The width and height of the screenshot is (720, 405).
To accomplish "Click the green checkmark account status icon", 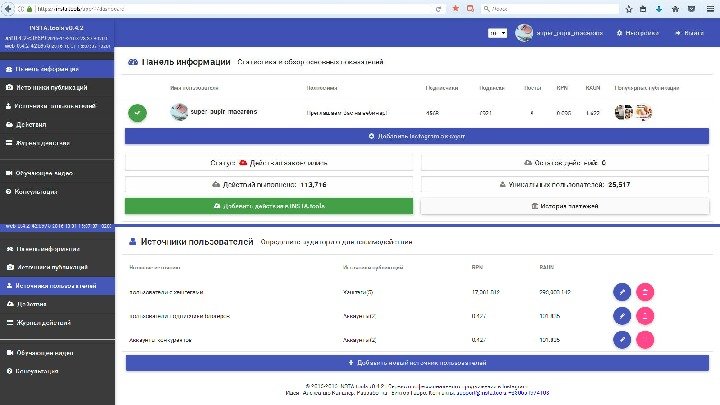I will (x=137, y=112).
